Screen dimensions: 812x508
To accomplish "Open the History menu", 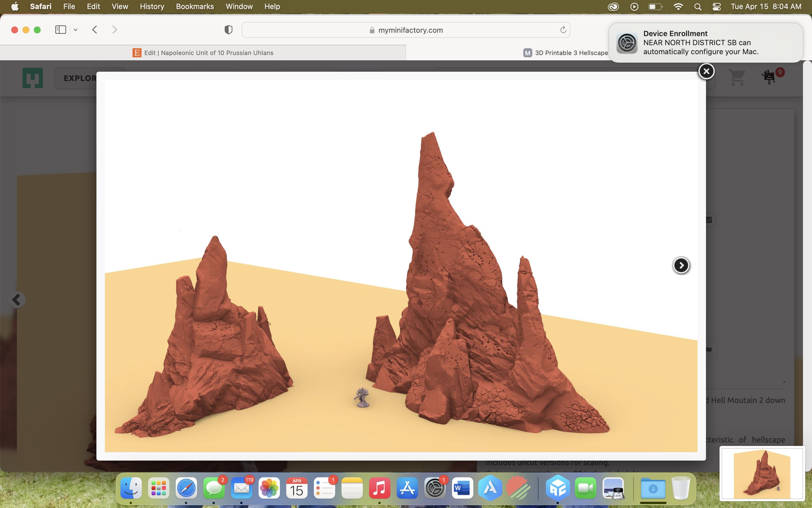I will (x=152, y=6).
